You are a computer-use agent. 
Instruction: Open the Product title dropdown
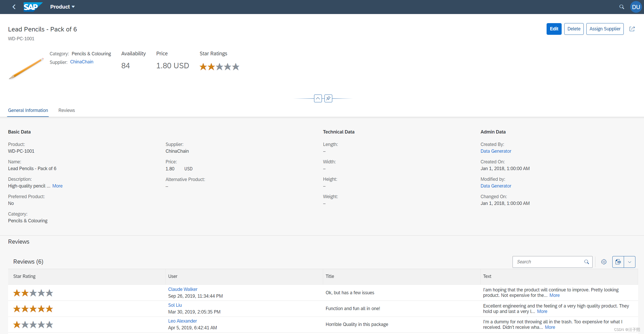pos(62,7)
